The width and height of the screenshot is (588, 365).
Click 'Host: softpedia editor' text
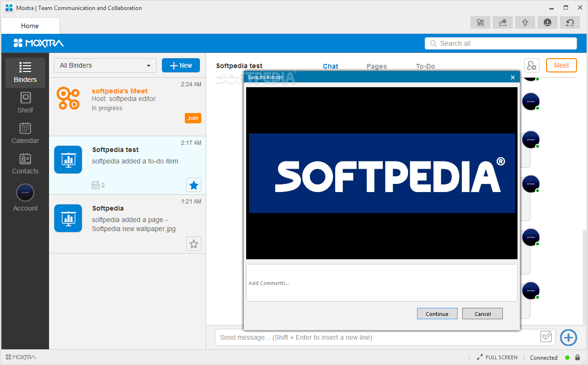tap(124, 99)
